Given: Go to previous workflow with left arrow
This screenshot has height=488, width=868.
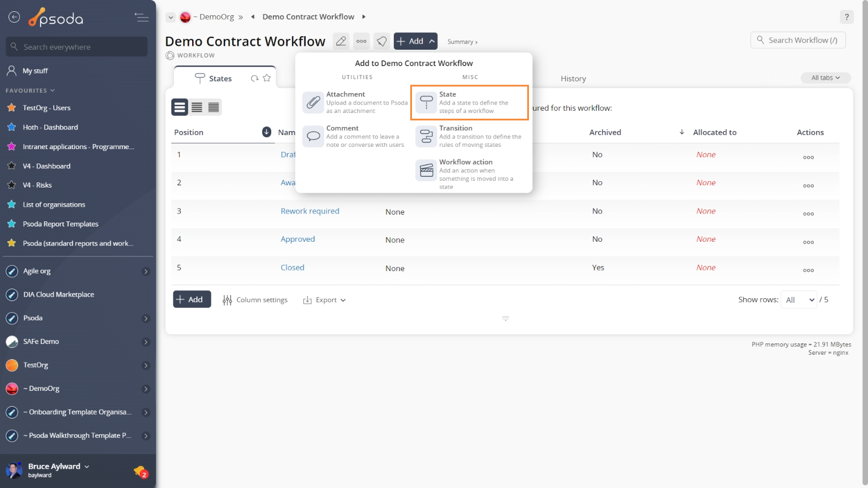Looking at the screenshot, I should (x=253, y=17).
